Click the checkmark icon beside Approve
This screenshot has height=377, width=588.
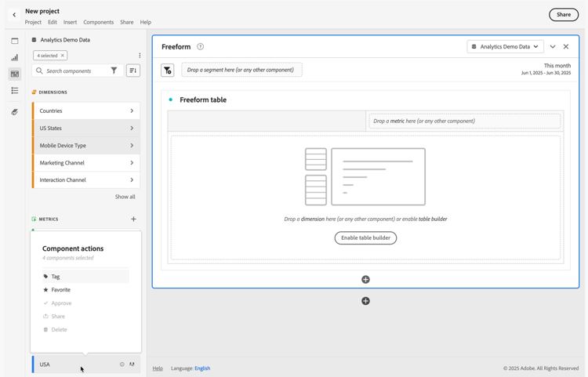tap(45, 303)
